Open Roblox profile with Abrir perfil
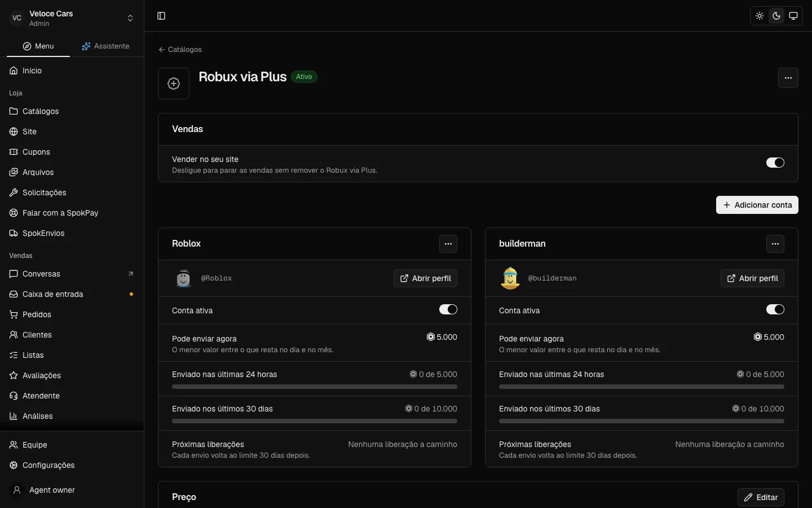Viewport: 812px width, 508px height. 426,278
